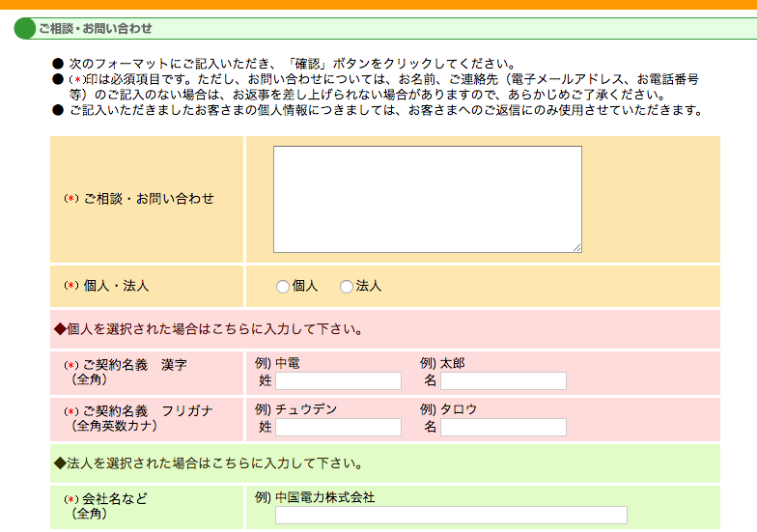Select the 法人 radio button
The image size is (757, 532).
coord(347,287)
